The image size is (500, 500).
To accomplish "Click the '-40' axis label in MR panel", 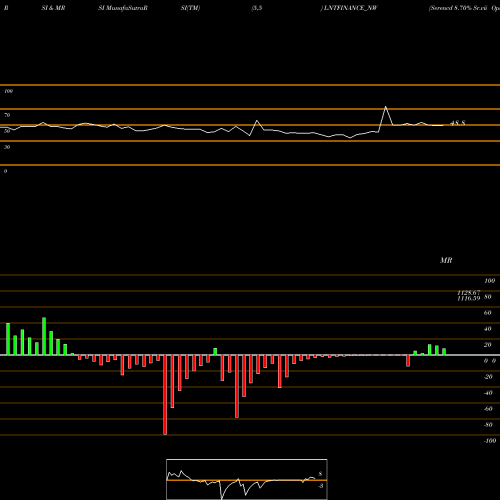I will click(488, 393).
